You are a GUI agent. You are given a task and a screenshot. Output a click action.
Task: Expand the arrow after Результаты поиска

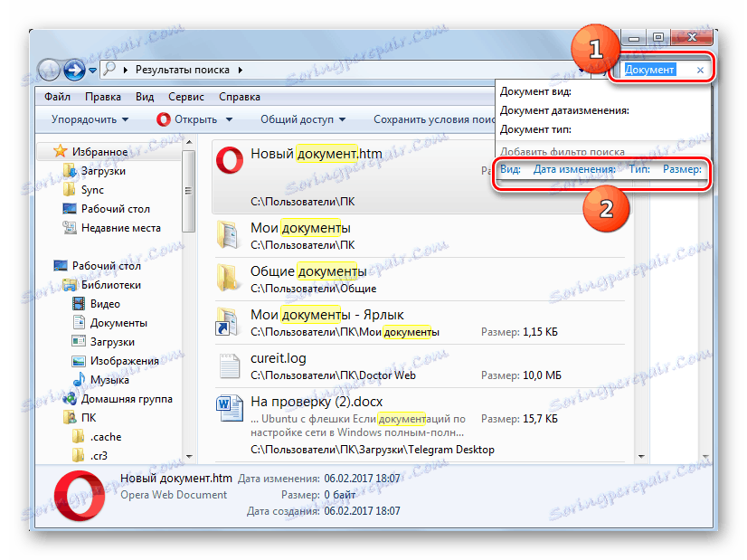point(241,70)
